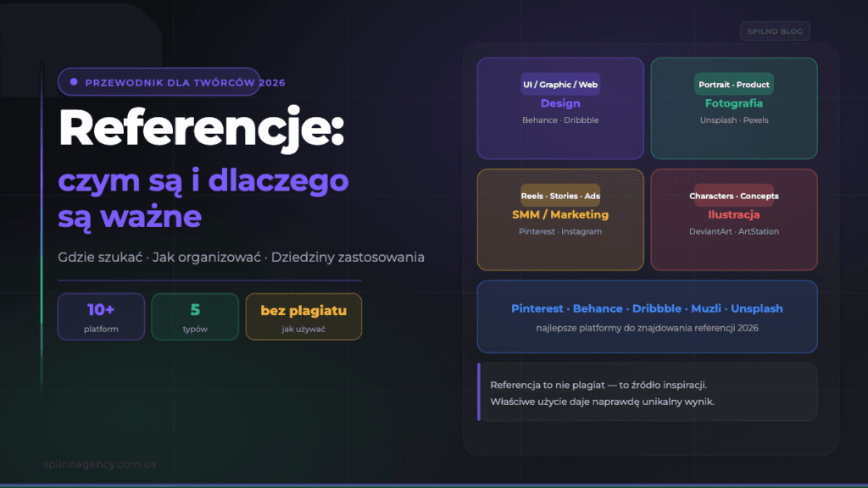Open the '5 typów' stat card
Image resolution: width=868 pixels, height=488 pixels.
tap(195, 317)
